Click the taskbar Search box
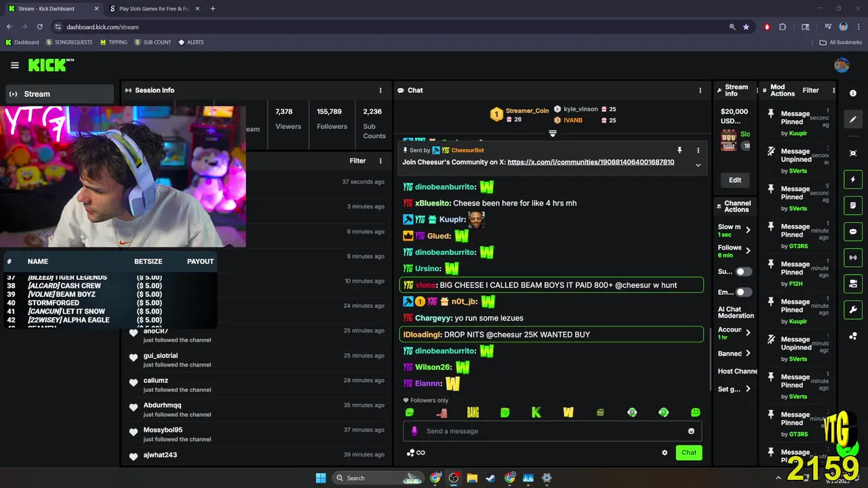 click(376, 478)
